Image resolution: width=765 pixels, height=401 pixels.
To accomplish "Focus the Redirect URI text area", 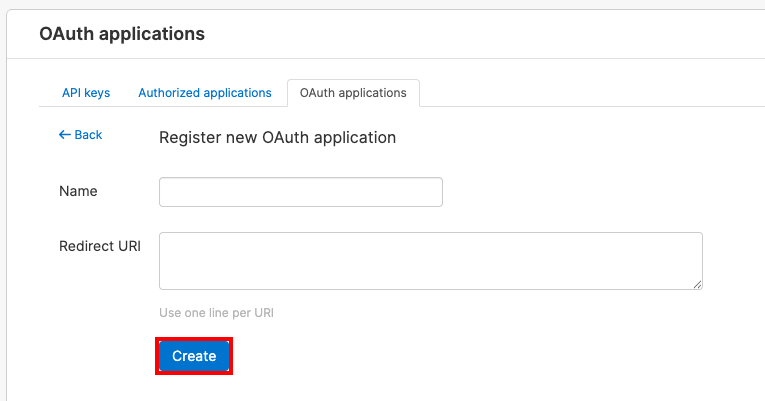I will [431, 261].
